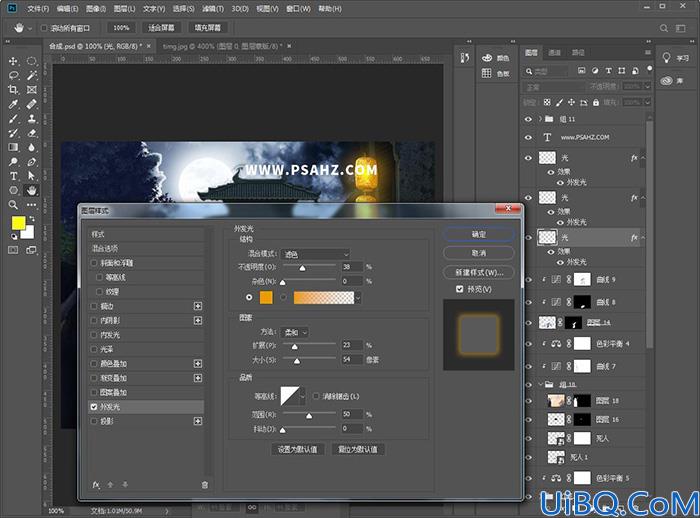Image resolution: width=700 pixels, height=518 pixels.
Task: Select the Elliptical Marquee tool
Action: pyautogui.click(x=31, y=61)
